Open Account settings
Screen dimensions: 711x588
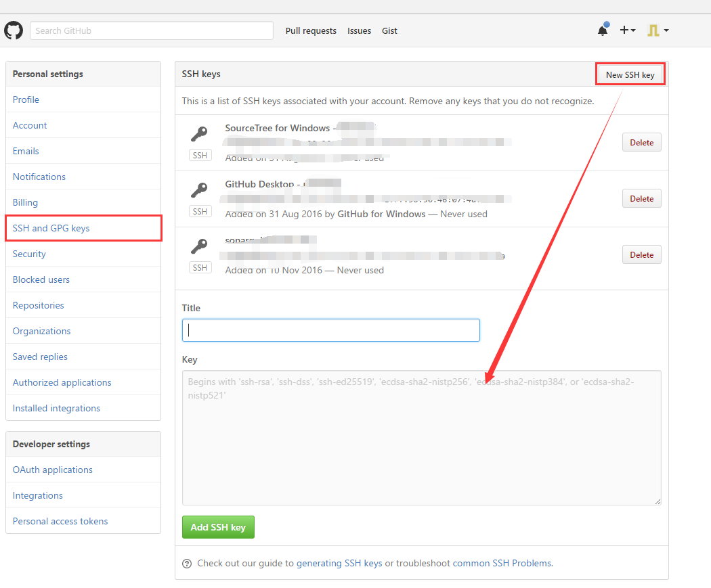tap(83, 125)
